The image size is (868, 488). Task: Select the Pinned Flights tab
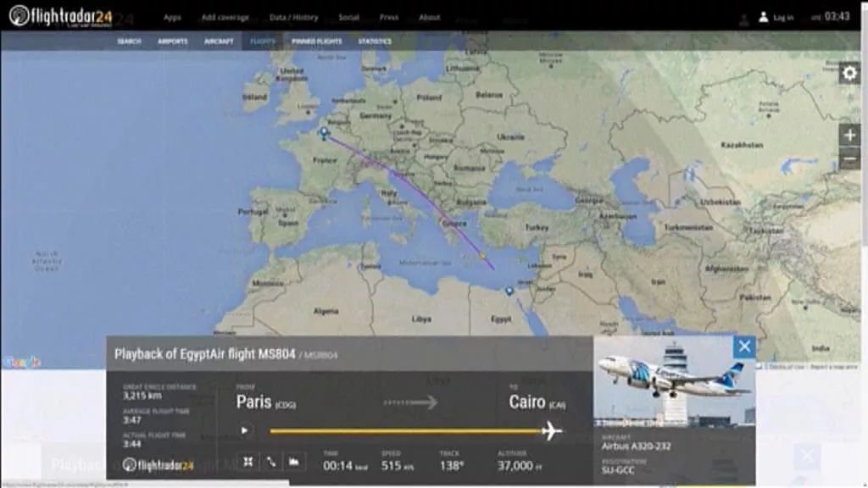click(x=317, y=41)
